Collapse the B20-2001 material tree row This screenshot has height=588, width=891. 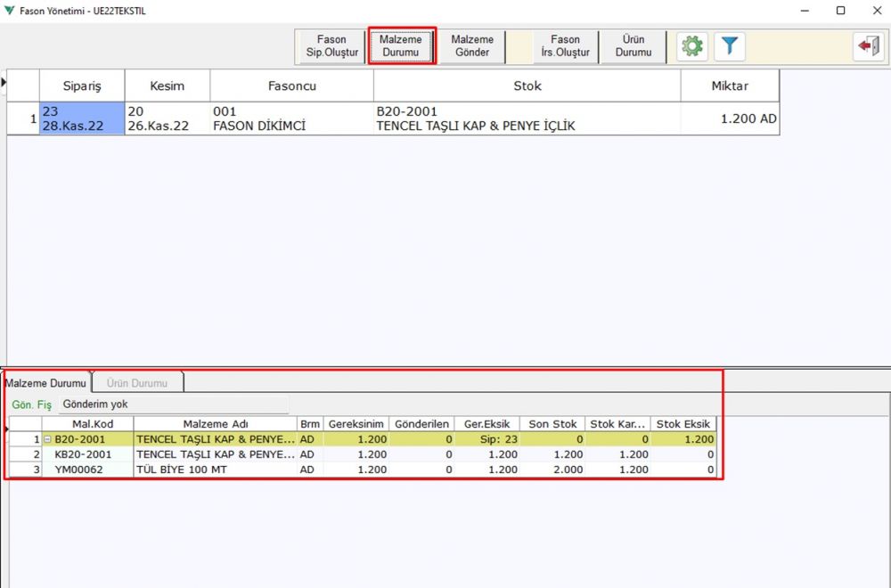[47, 439]
